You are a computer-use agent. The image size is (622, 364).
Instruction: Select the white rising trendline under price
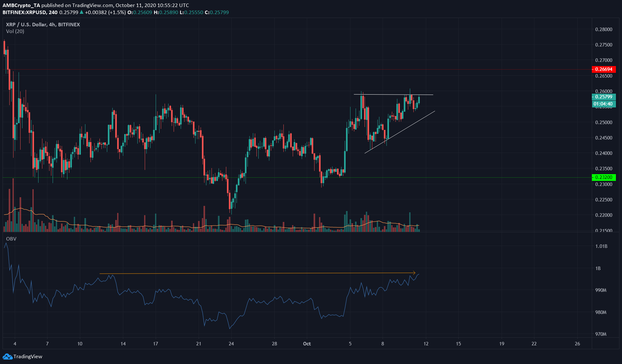click(x=400, y=132)
